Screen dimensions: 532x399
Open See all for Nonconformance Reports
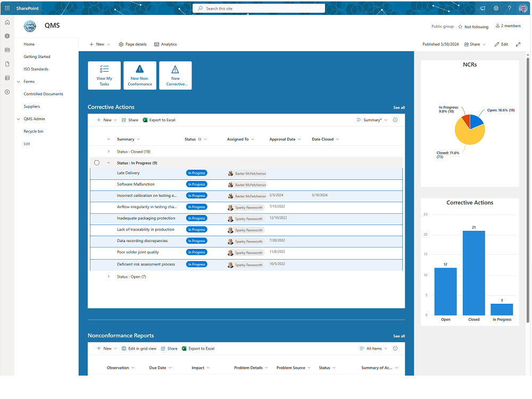point(399,336)
